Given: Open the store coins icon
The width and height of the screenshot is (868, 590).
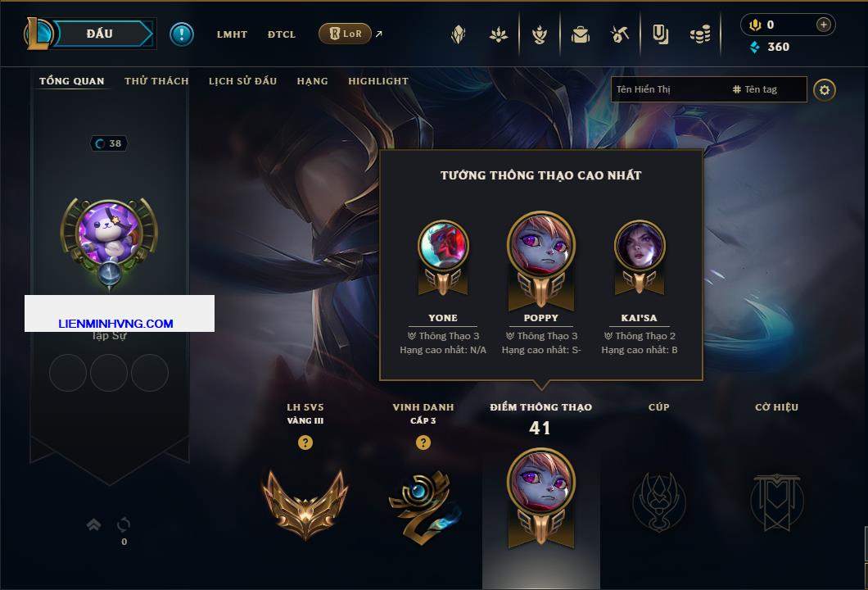Looking at the screenshot, I should click(700, 35).
